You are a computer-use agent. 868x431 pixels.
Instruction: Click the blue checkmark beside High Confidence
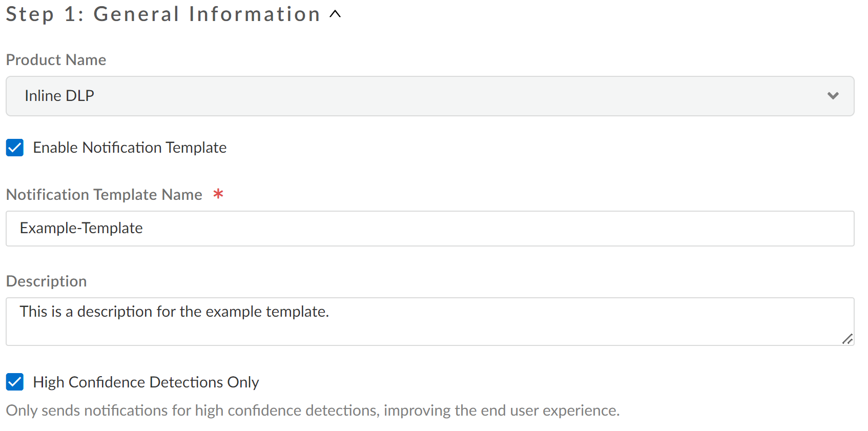(15, 382)
